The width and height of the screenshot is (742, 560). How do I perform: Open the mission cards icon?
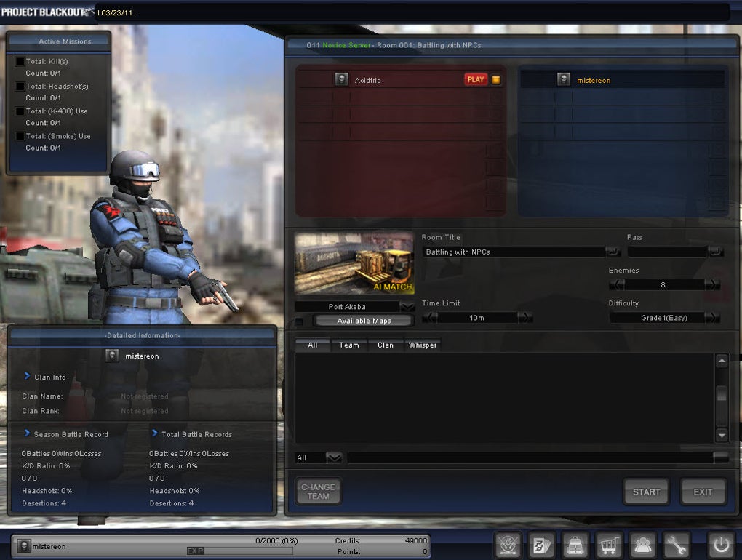541,545
